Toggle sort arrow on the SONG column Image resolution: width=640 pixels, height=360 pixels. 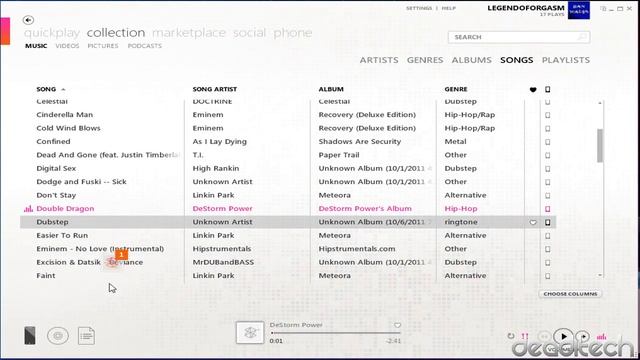pos(63,89)
